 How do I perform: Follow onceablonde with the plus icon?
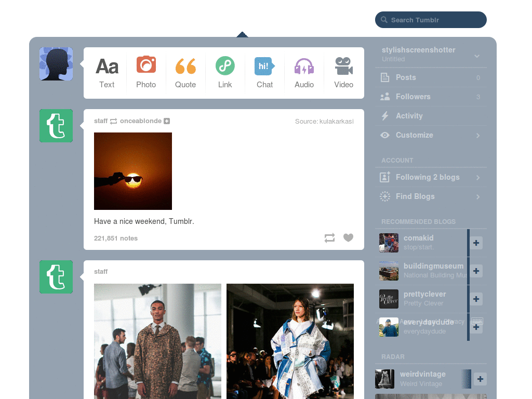[167, 121]
